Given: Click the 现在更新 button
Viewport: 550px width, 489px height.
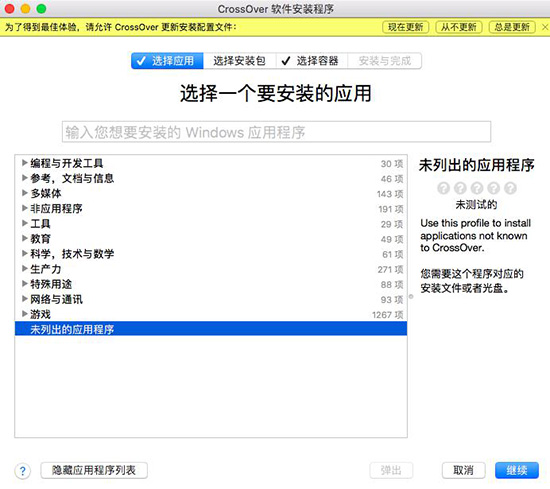Looking at the screenshot, I should click(405, 27).
